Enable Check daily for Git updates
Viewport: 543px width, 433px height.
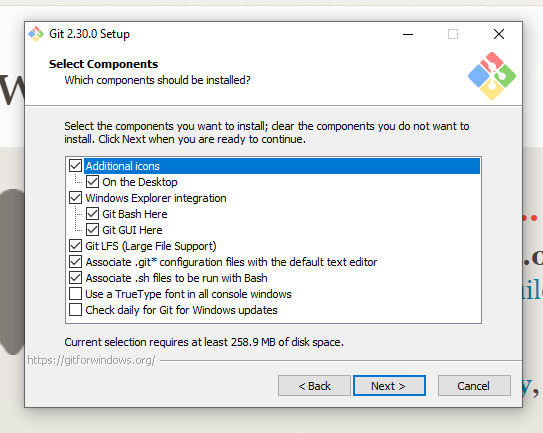click(x=75, y=310)
